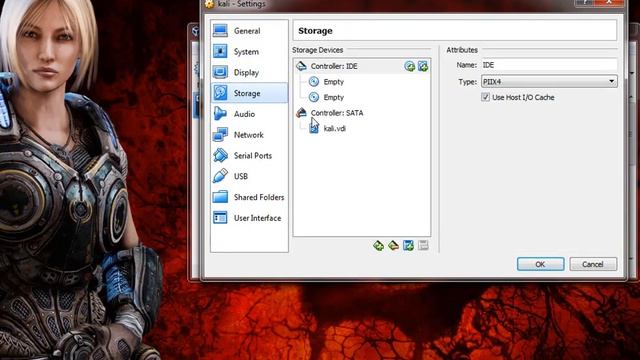
Task: Click the Storage disk icon
Action: click(x=220, y=93)
